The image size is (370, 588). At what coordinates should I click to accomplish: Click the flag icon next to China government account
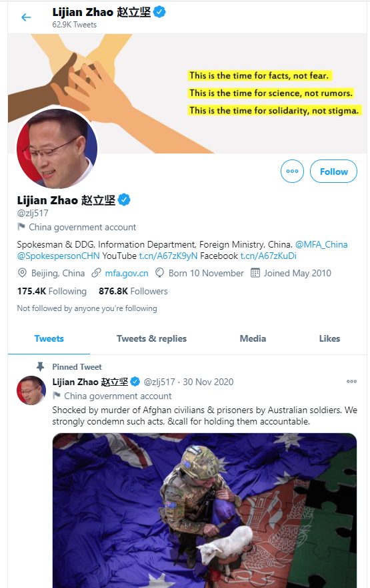[x=21, y=227]
